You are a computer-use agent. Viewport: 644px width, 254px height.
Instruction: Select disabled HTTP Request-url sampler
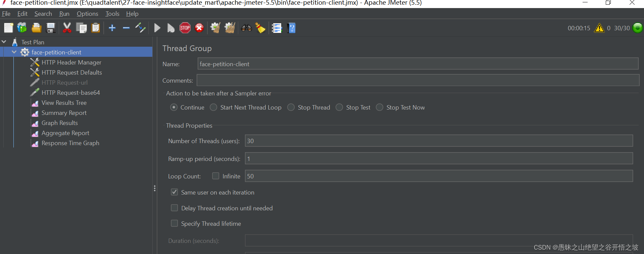[64, 83]
